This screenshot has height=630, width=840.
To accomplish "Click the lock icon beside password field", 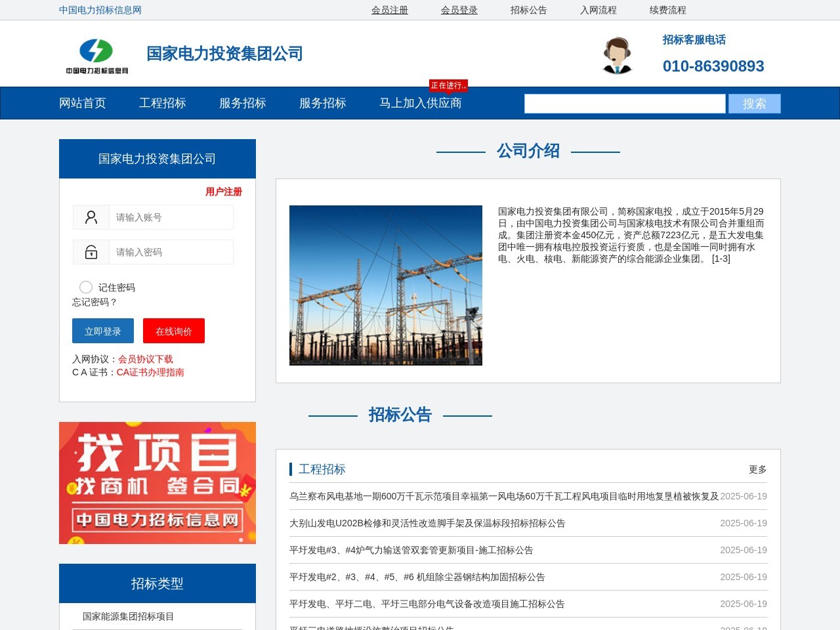I will (x=91, y=252).
